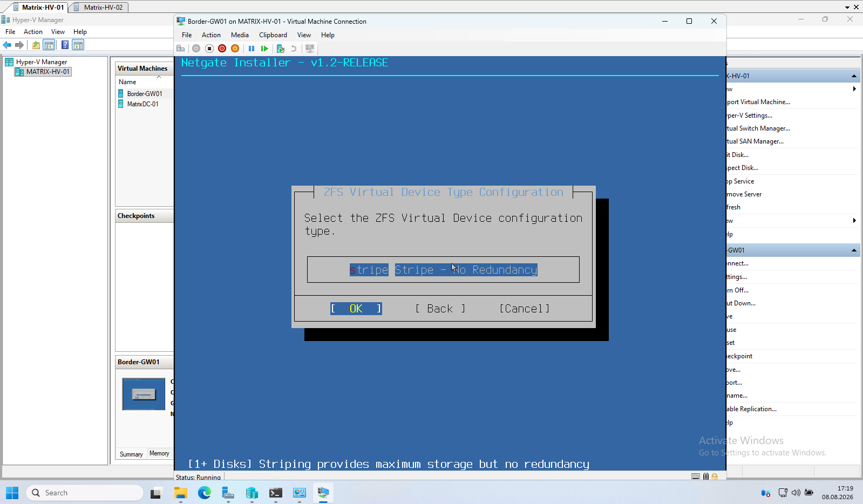Screen dimensions: 863x504
Task: Toggle Show/Hide Action Pane icon
Action: point(78,45)
